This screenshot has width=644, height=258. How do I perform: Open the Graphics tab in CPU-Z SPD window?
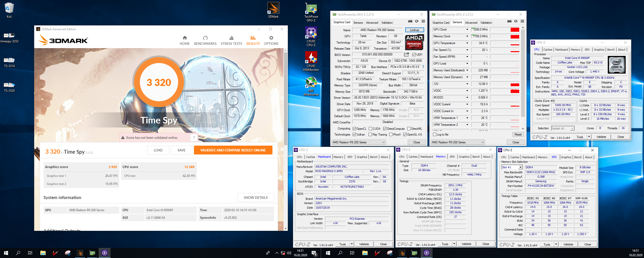(566, 157)
